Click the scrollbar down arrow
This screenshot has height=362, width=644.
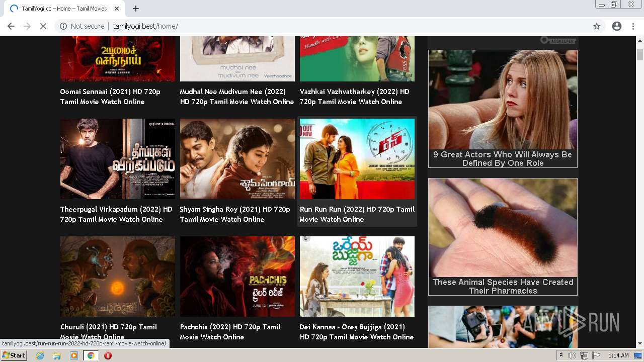[639, 344]
